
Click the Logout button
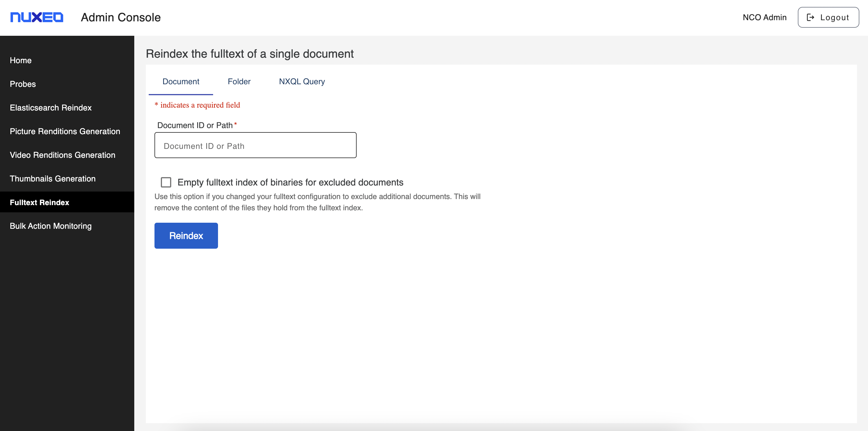pos(828,17)
